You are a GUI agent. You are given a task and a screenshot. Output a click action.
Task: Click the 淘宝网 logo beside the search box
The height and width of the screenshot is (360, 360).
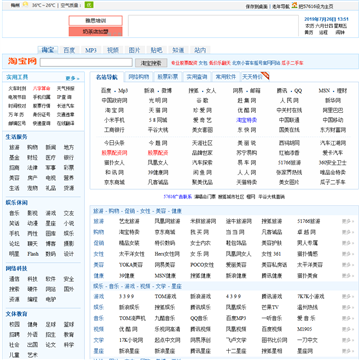click(x=22, y=62)
